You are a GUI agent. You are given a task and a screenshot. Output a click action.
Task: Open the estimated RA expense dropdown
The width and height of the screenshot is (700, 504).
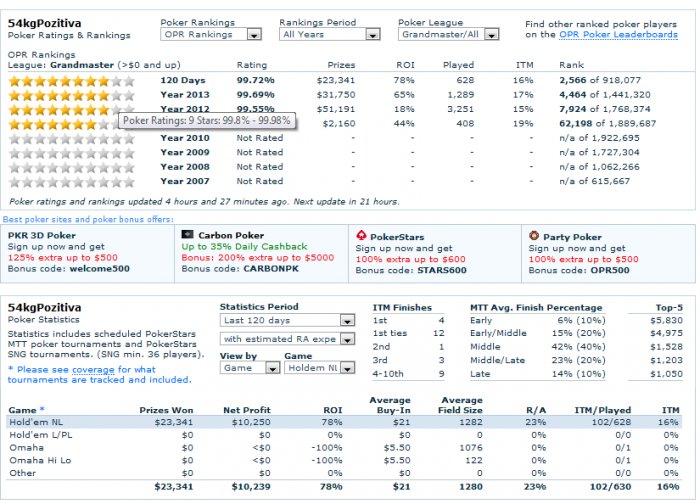pos(287,339)
